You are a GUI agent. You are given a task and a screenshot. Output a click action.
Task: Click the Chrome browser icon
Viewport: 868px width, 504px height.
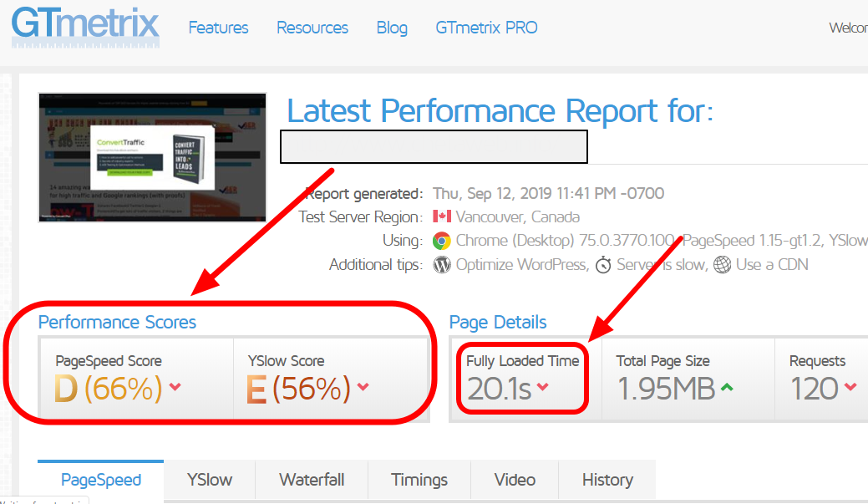[442, 241]
